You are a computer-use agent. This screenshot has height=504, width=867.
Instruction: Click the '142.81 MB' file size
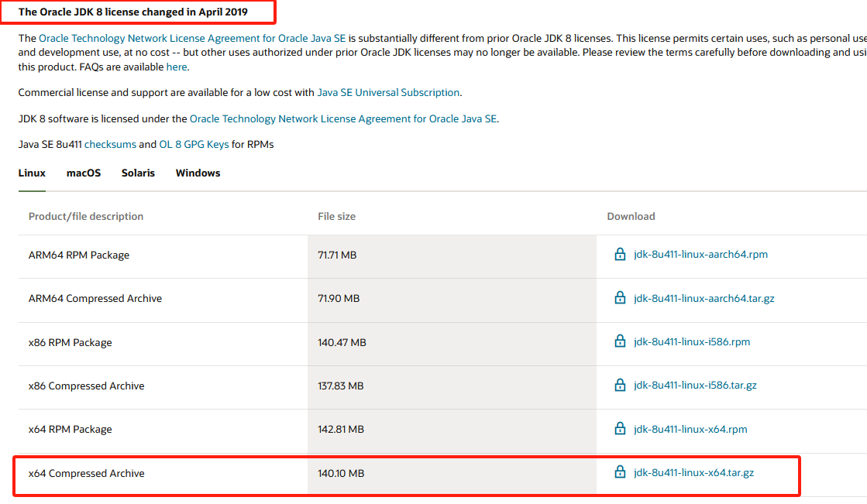pyautogui.click(x=341, y=430)
